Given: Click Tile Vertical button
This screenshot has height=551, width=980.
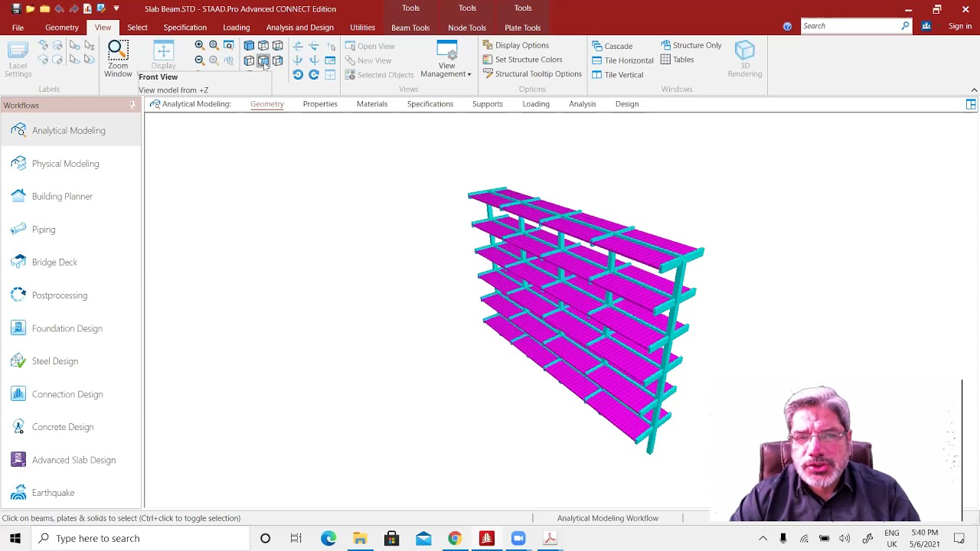Looking at the screenshot, I should (x=617, y=75).
